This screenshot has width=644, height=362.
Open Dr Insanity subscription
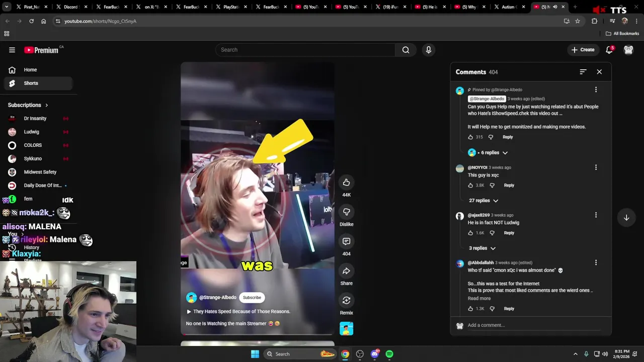click(x=38, y=119)
